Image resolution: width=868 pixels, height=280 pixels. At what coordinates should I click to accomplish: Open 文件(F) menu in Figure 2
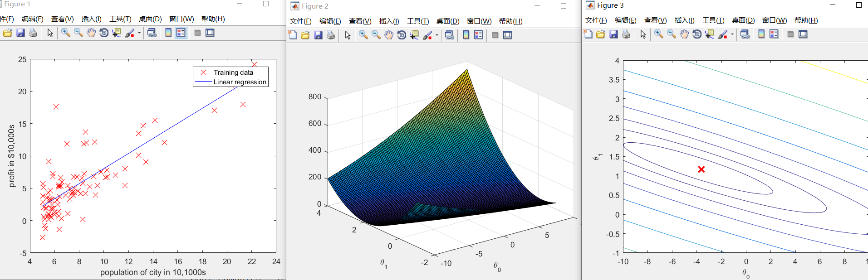[301, 21]
